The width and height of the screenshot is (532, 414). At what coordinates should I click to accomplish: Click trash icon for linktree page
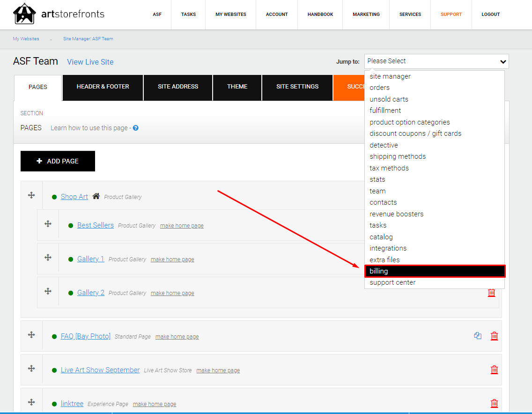[x=494, y=403]
